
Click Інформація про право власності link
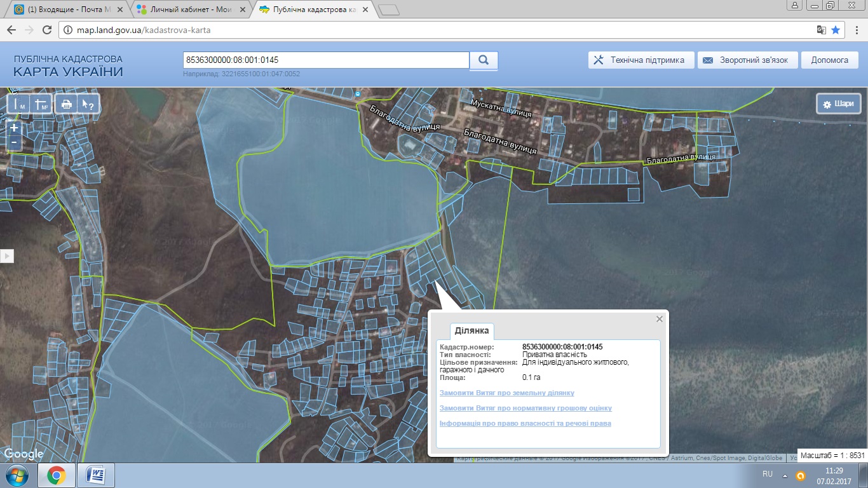tap(525, 423)
